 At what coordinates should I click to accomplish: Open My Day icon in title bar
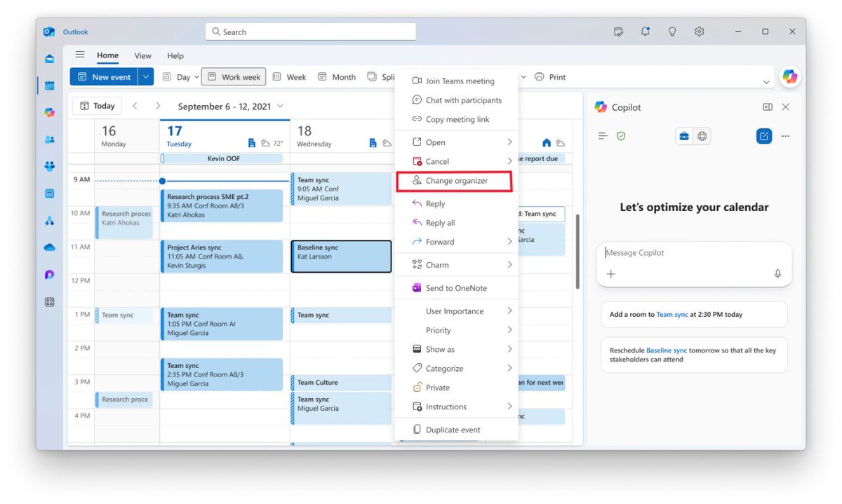tap(618, 32)
